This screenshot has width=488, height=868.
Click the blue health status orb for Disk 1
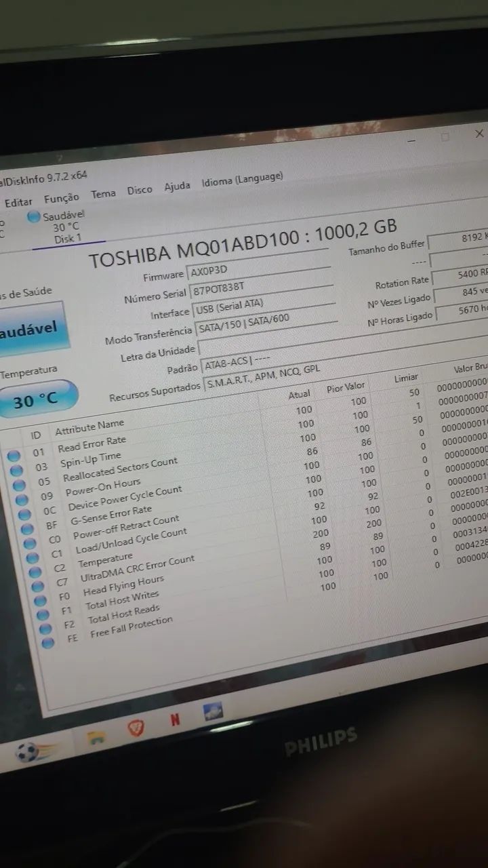tap(34, 217)
